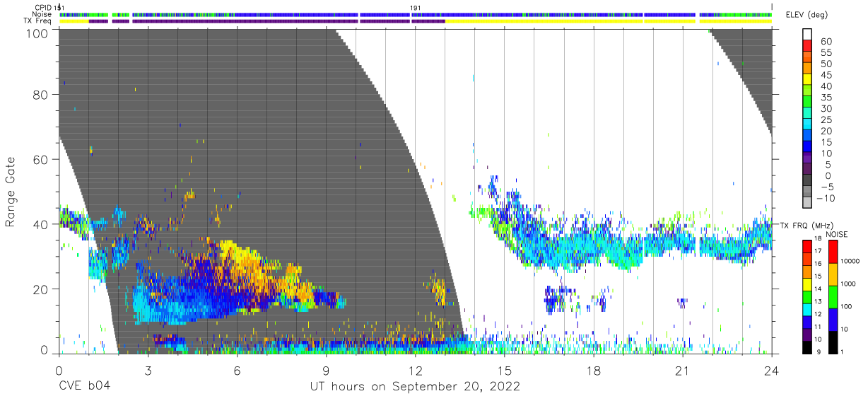Click the '35' value on the ELEV scale

click(x=826, y=98)
